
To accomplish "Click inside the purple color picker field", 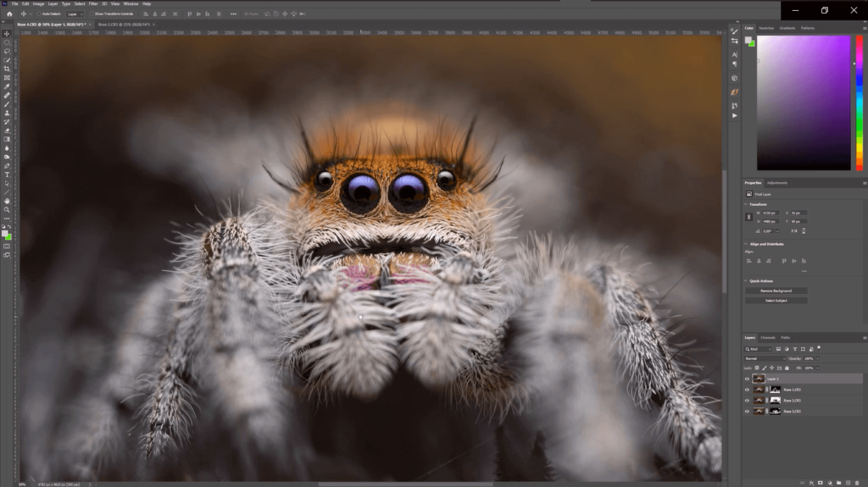I will pos(804,103).
